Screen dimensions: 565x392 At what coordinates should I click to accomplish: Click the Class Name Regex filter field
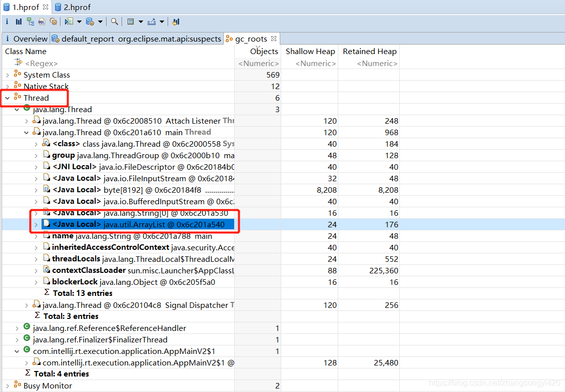[41, 64]
